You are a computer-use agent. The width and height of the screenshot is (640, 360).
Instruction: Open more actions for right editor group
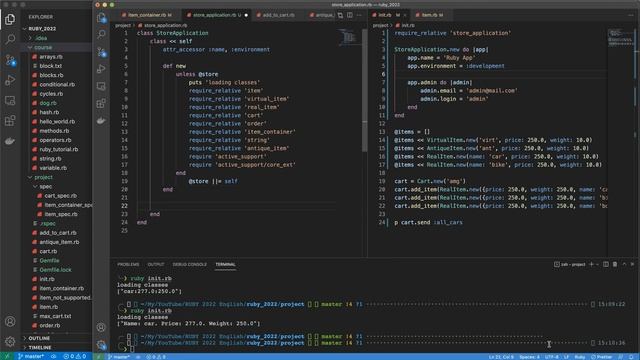coord(631,15)
